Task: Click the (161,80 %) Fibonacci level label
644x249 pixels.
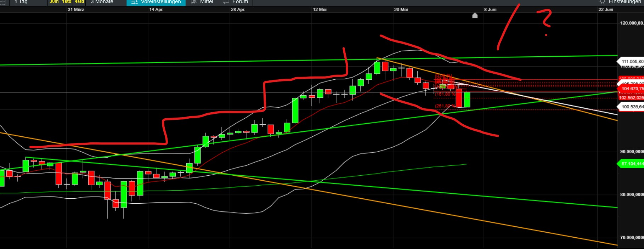Action: click(445, 94)
